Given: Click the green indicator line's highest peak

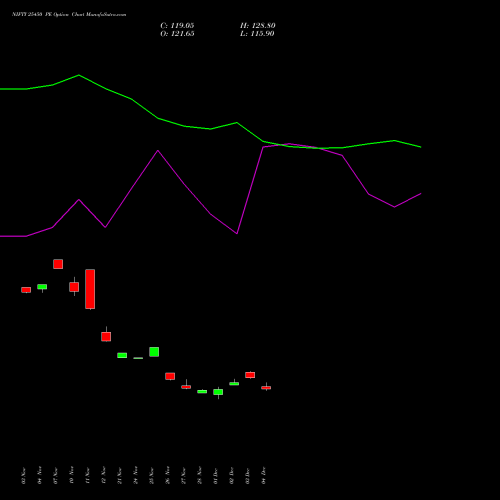Looking at the screenshot, I should [79, 75].
